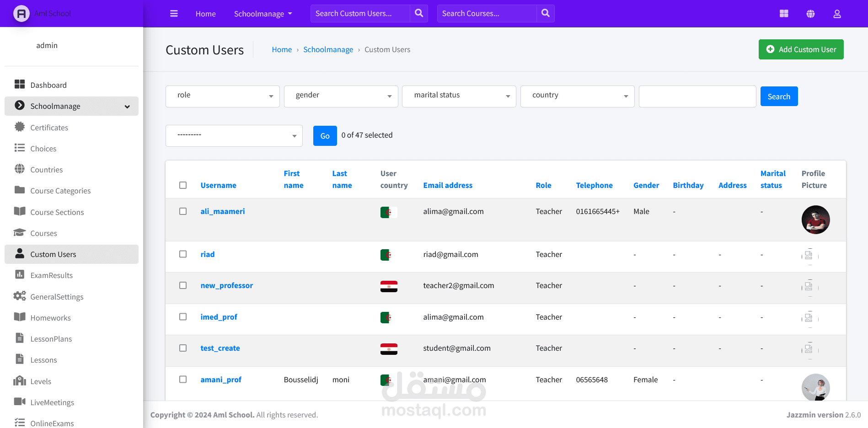868x428 pixels.
Task: Click ali_maameri's profile picture thumbnail
Action: click(x=815, y=219)
